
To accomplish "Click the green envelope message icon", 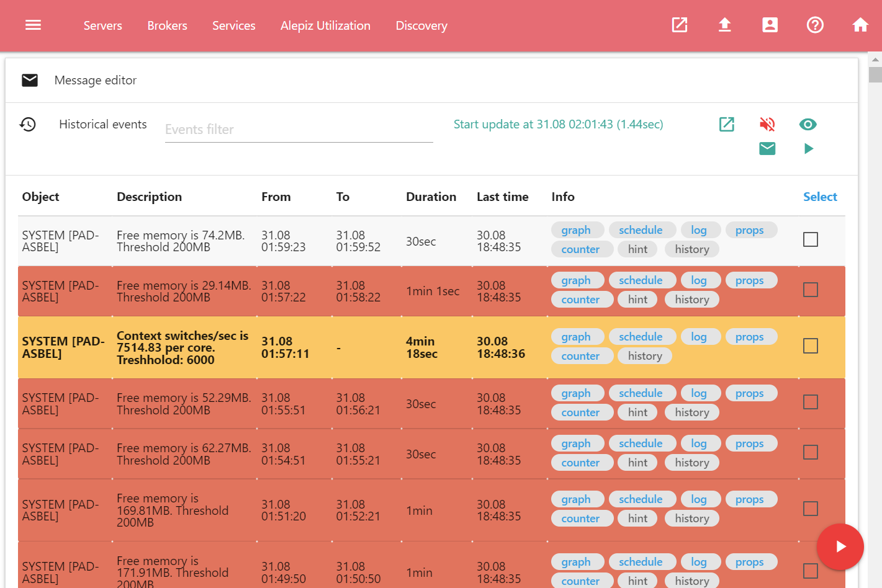I will point(767,148).
